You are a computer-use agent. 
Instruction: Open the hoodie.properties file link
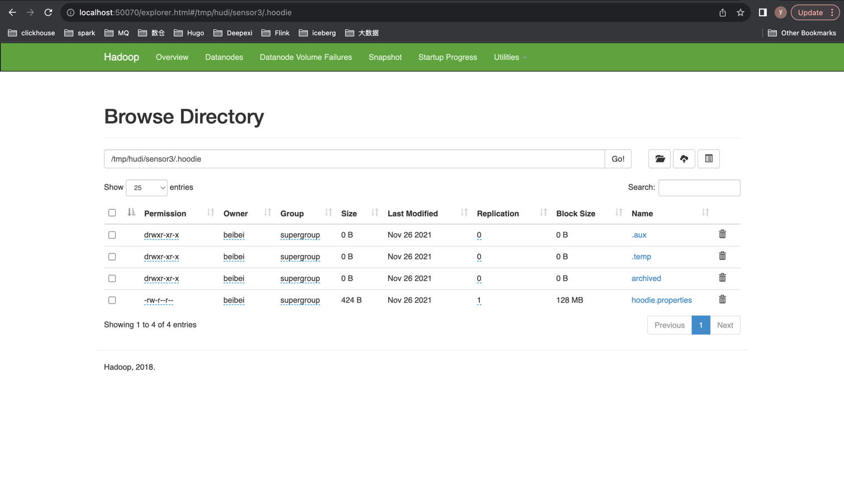pos(661,300)
